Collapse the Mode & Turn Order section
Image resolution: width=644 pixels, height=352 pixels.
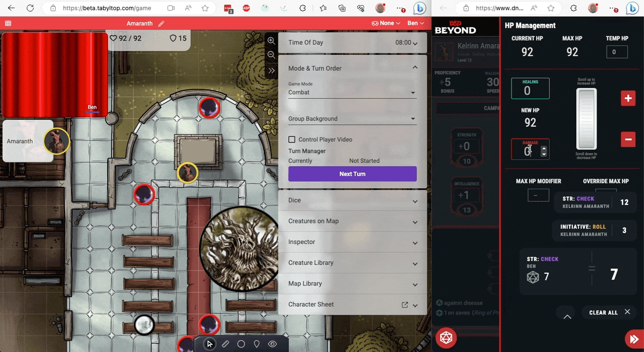[415, 68]
